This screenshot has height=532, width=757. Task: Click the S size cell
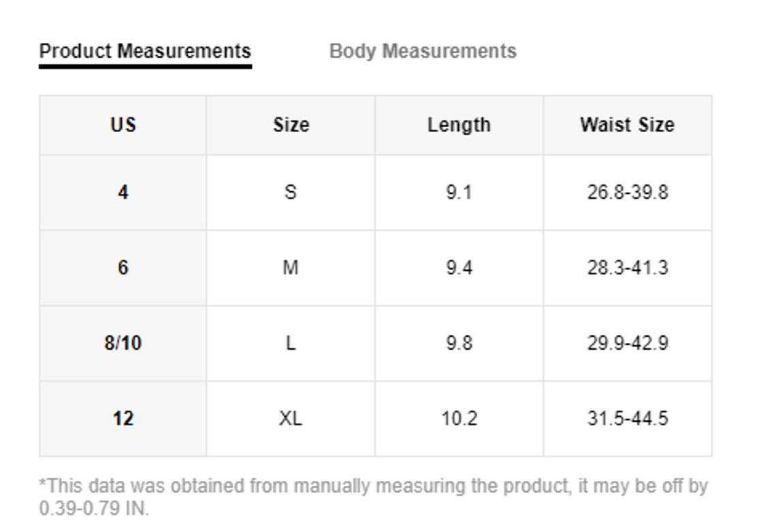coord(291,193)
